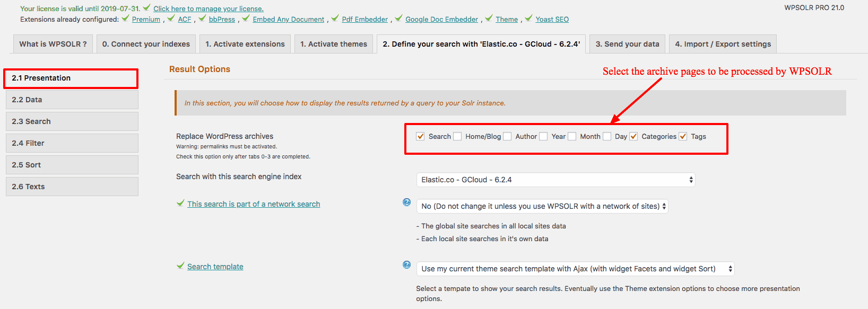This screenshot has height=309, width=868.
Task: Open the 2.2 Data section
Action: coord(72,100)
